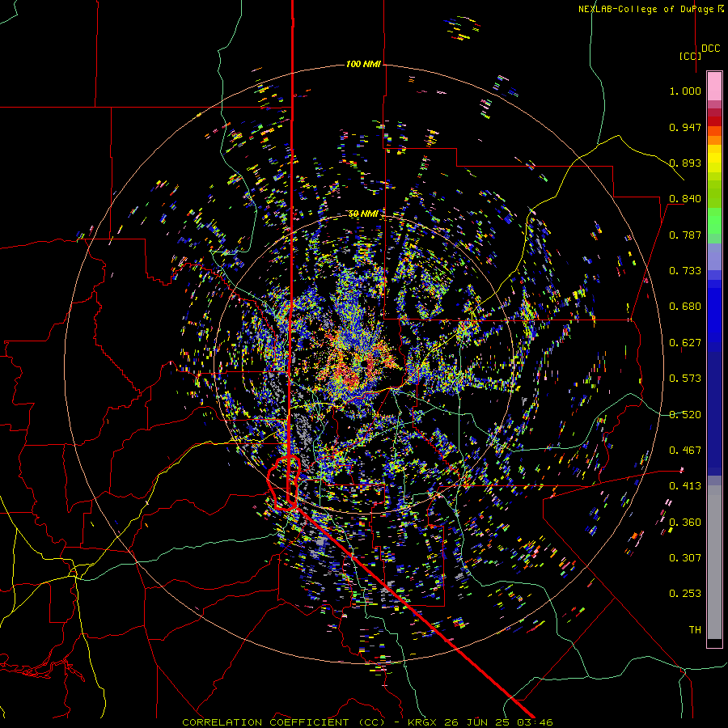Select the 0.733 scale value
The image size is (728, 728).
685,271
